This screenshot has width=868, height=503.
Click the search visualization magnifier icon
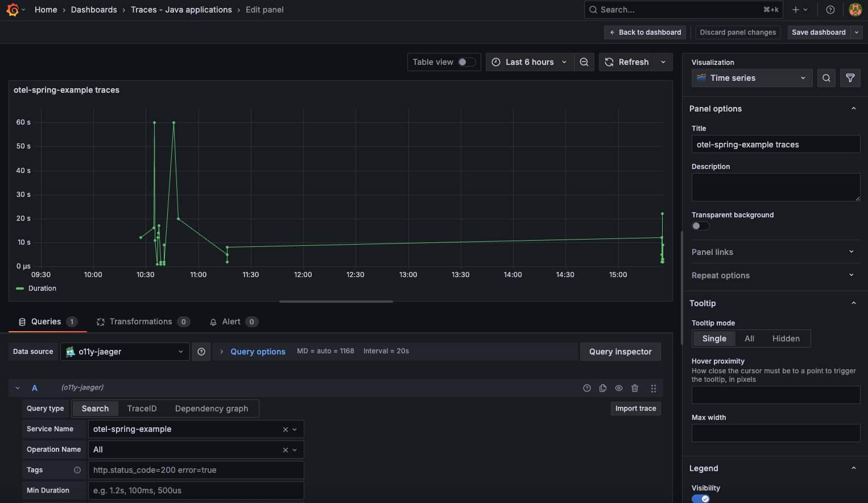coord(826,78)
